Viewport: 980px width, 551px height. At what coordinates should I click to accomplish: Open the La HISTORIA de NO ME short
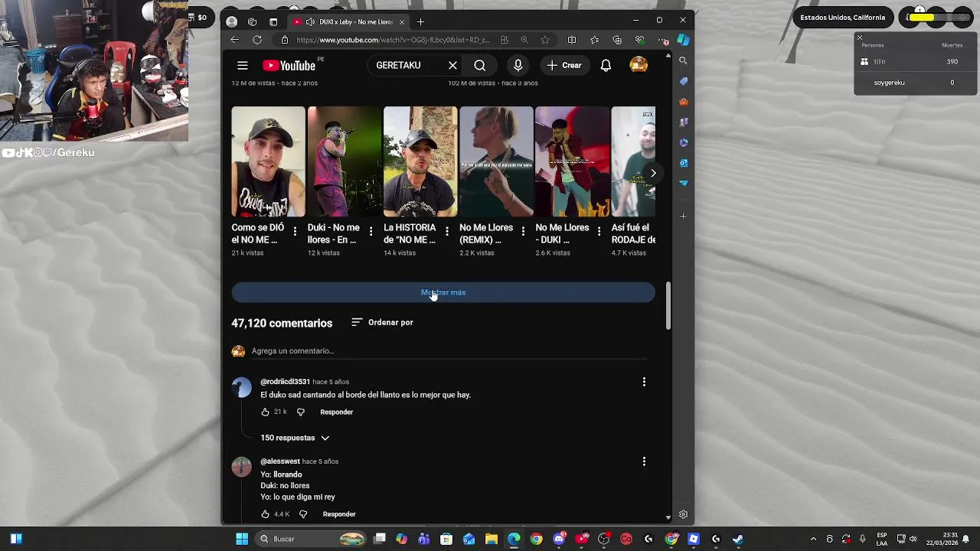[x=420, y=161]
